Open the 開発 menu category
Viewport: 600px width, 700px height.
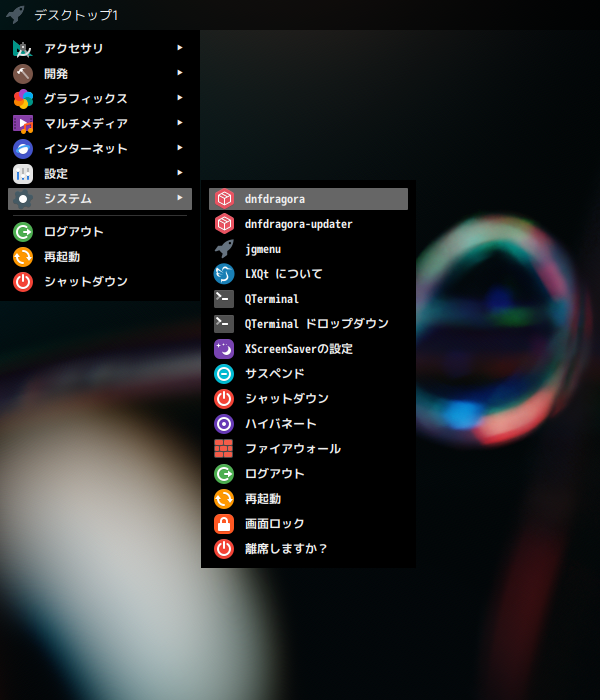pos(100,74)
